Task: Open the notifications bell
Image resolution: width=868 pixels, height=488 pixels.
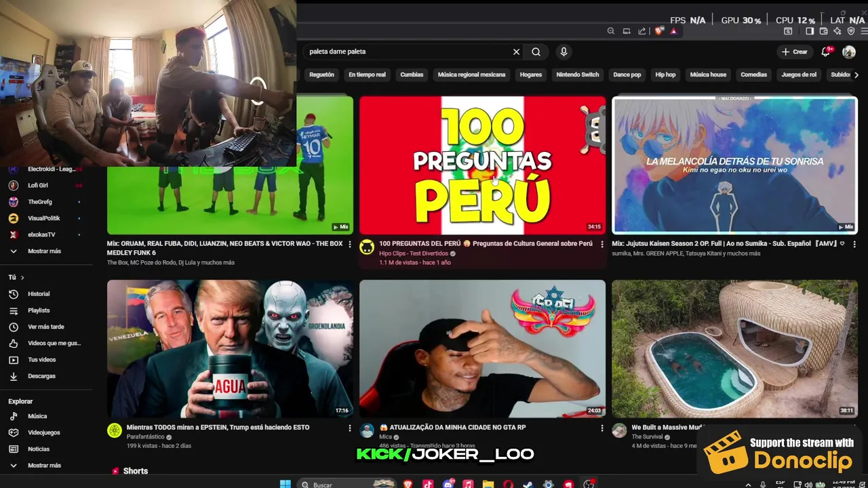Action: coord(826,52)
